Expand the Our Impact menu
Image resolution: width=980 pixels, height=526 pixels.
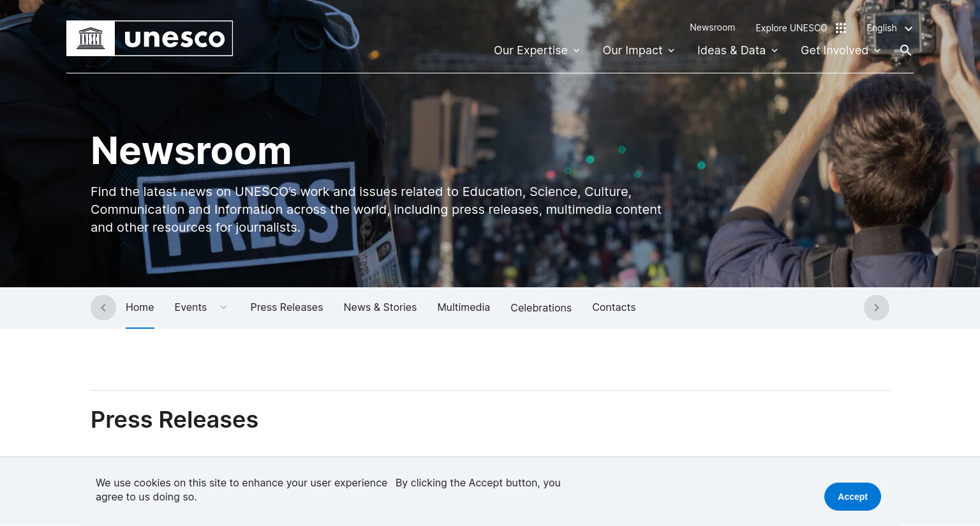tap(639, 50)
